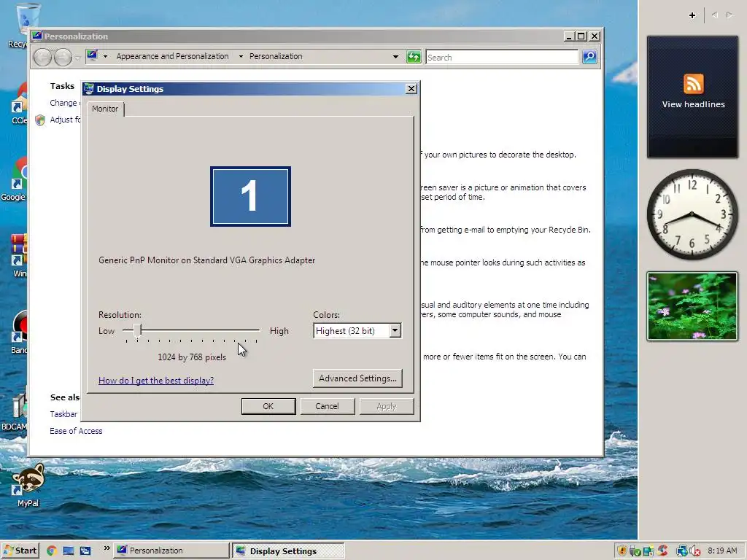The image size is (747, 560).
Task: Click the Personalization window title bar icon
Action: pos(37,36)
